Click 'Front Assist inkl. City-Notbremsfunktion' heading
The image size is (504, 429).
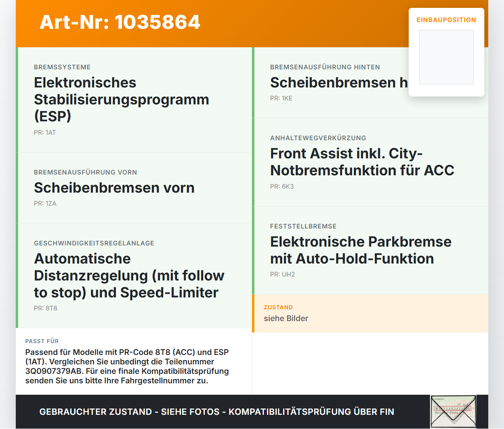[362, 162]
